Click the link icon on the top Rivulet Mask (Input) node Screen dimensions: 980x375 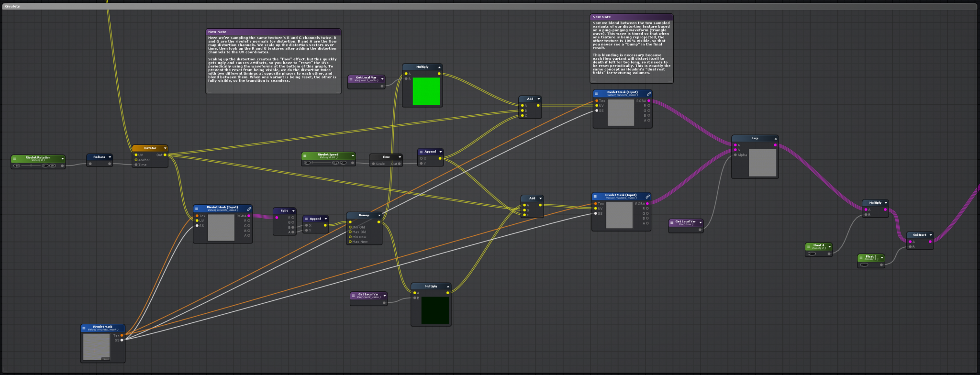point(648,93)
